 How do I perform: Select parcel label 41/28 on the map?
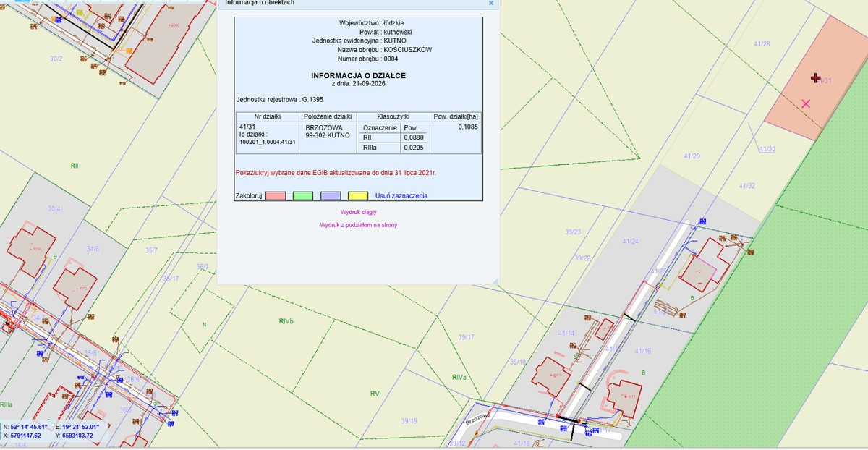click(762, 44)
